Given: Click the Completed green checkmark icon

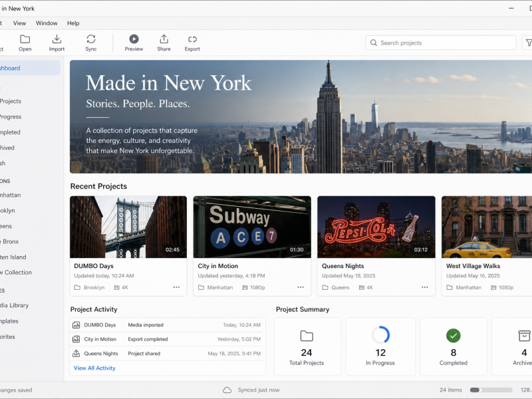Looking at the screenshot, I should coord(454,336).
